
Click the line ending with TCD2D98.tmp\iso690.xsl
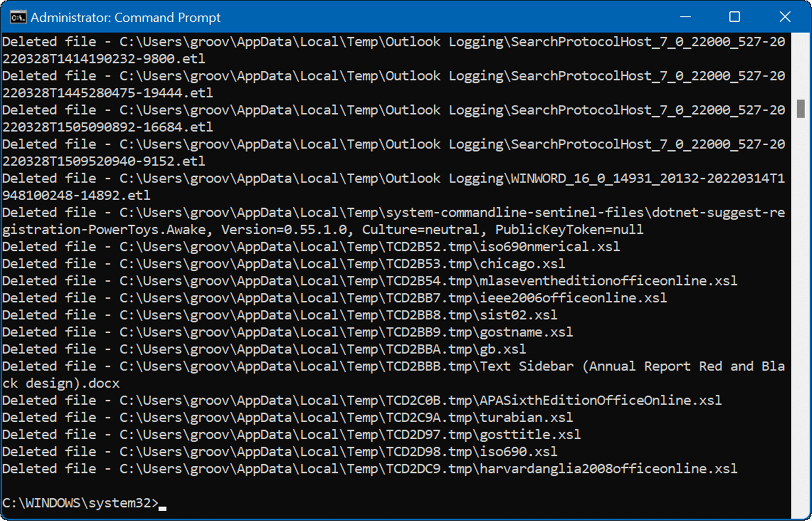tap(280, 452)
